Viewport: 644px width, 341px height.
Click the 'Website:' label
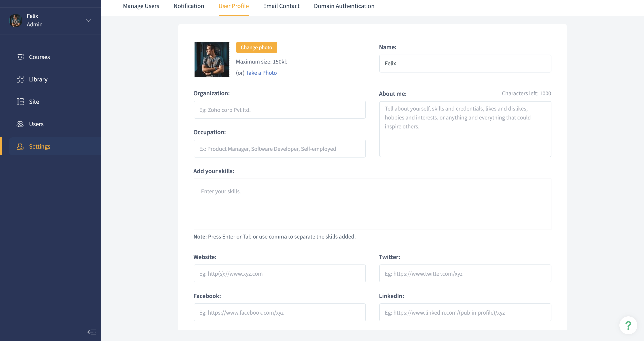(205, 257)
